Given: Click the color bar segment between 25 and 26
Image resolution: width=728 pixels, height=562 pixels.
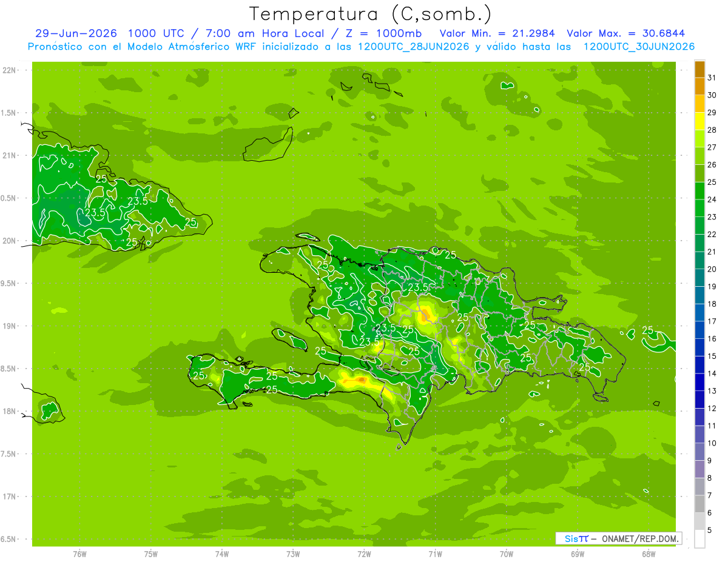Looking at the screenshot, I should (700, 173).
